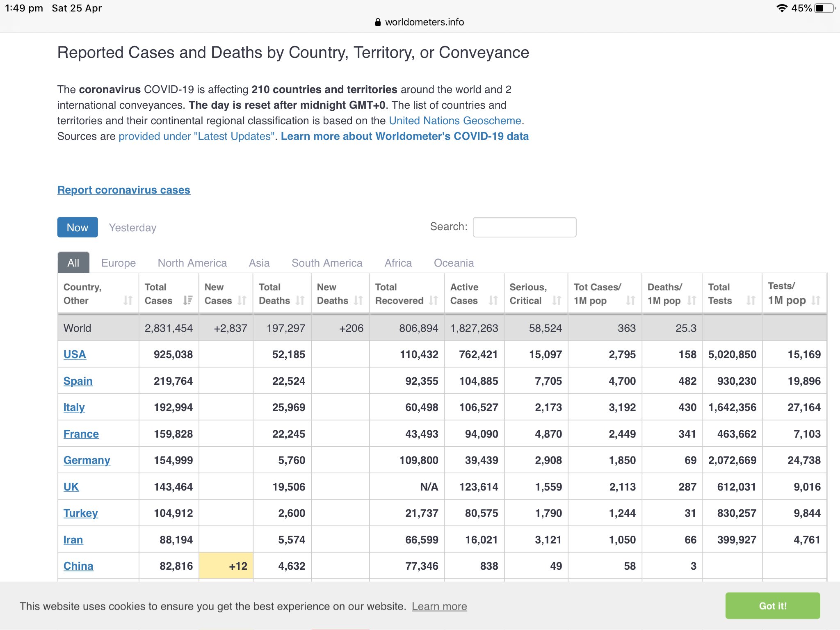The width and height of the screenshot is (840, 630).
Task: Click Report coronavirus cases link
Action: coord(124,190)
